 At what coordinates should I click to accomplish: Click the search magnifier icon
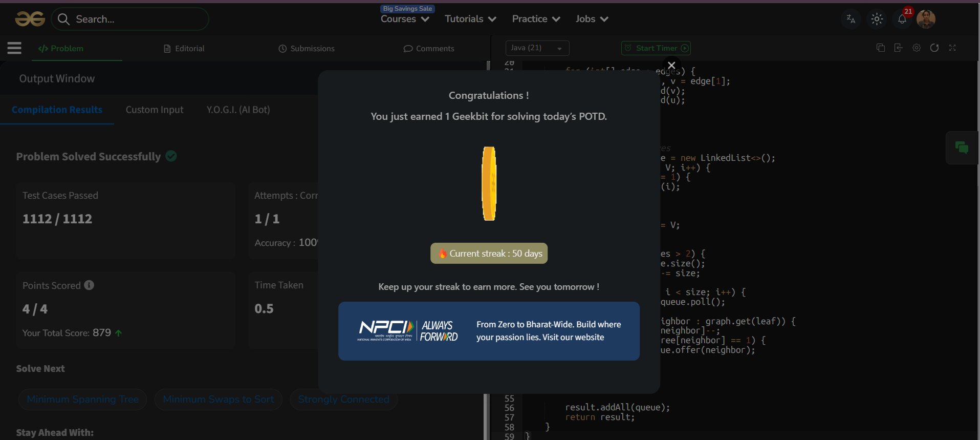point(63,19)
